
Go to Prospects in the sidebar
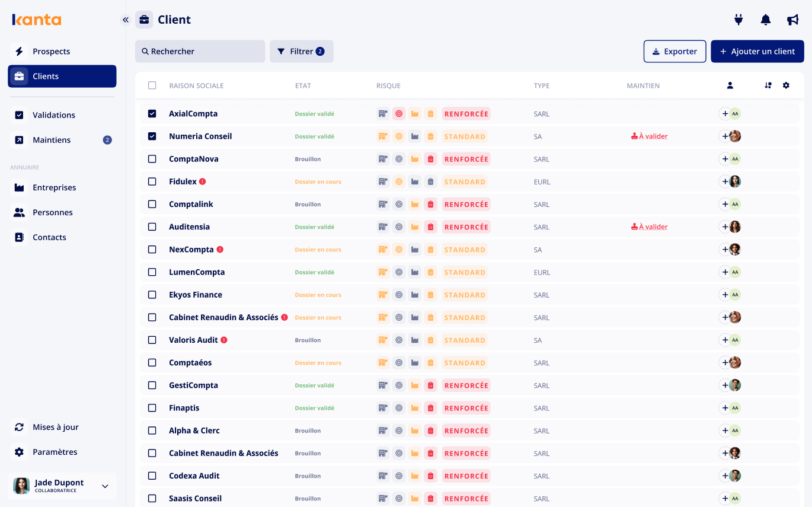(x=62, y=52)
